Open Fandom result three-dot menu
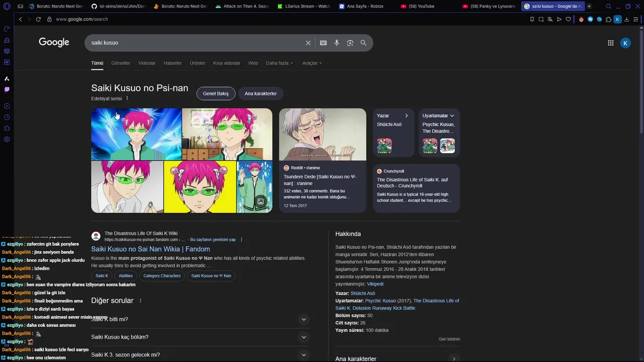Viewport: 644px width, 362px height. point(242,240)
